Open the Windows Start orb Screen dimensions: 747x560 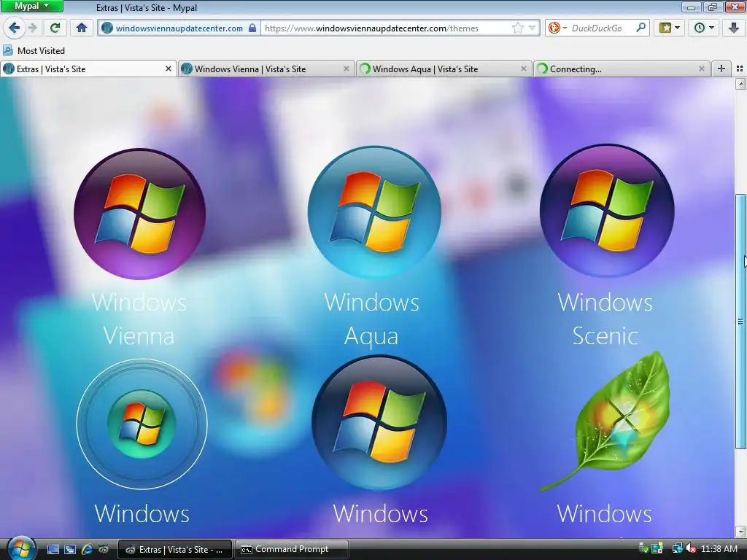21,548
